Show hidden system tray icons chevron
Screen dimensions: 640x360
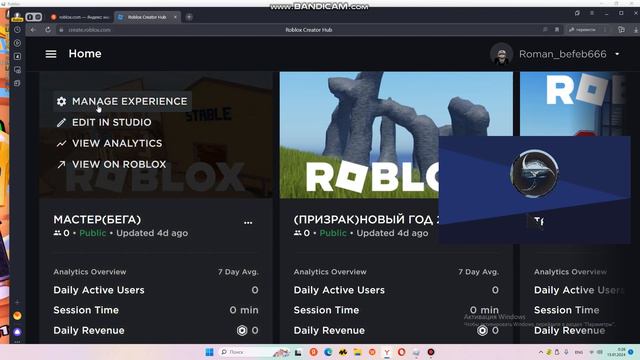(541, 352)
